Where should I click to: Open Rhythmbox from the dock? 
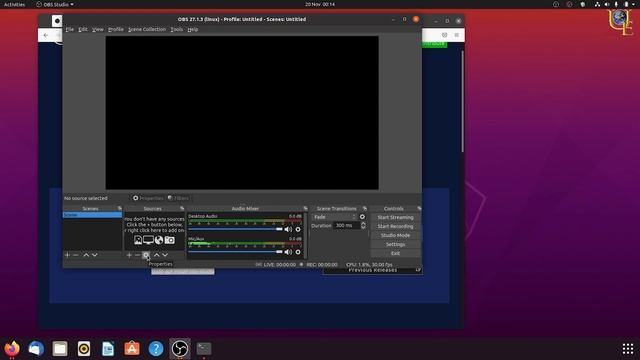84,349
